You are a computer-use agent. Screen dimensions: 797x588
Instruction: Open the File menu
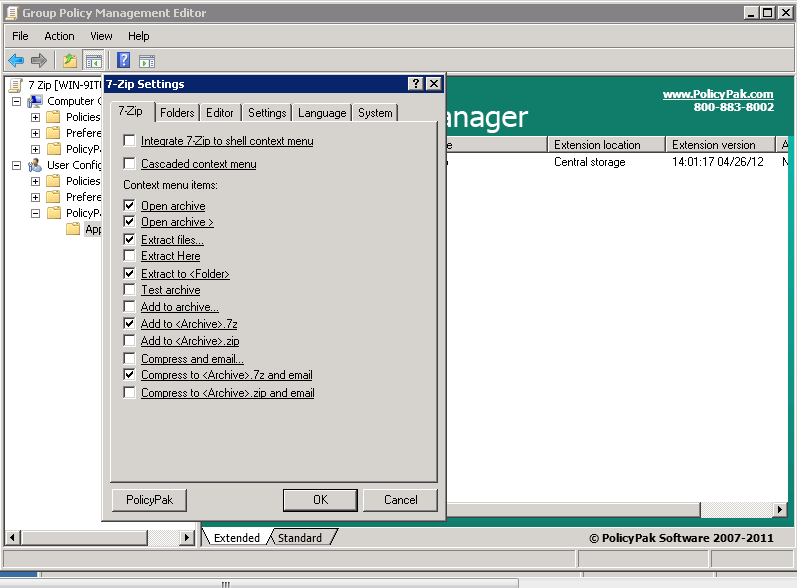[20, 36]
